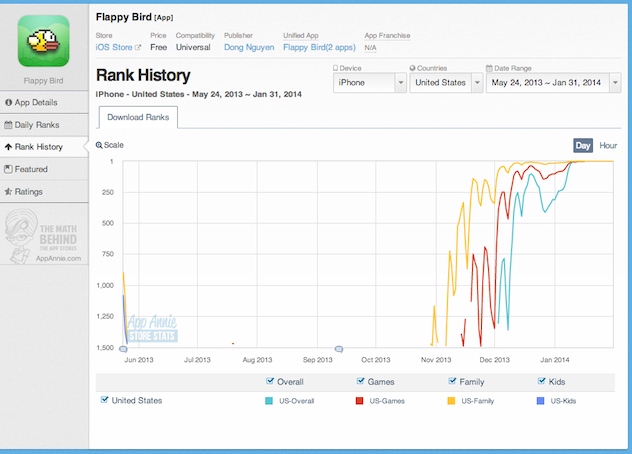
Task: Open the iPhone device dropdown
Action: (x=370, y=83)
